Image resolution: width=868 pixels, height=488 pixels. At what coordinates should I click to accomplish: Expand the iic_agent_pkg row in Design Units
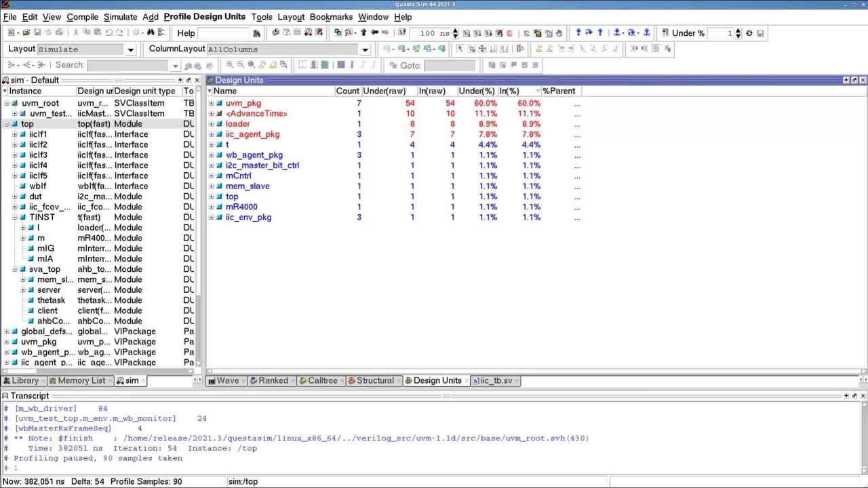point(211,134)
